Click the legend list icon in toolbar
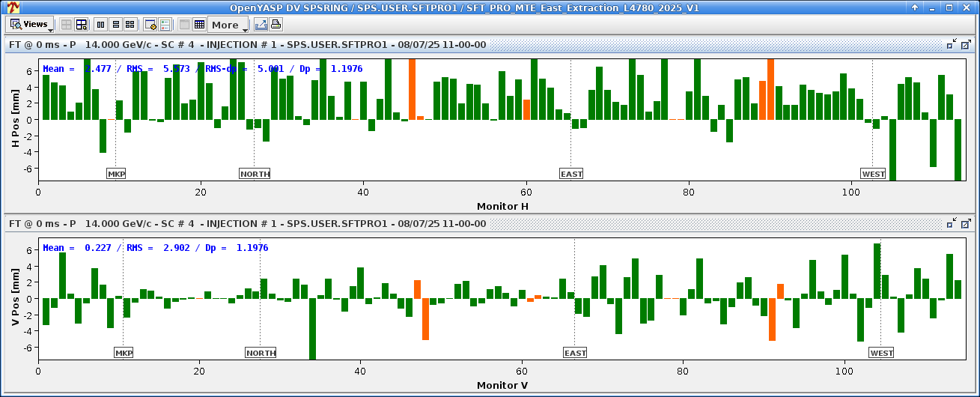 point(165,25)
